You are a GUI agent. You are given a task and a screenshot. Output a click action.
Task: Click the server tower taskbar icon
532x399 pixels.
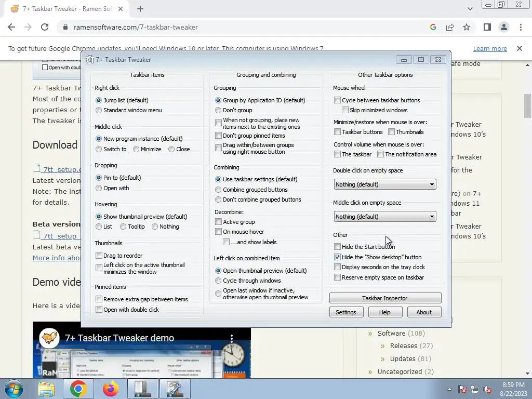coord(143,389)
